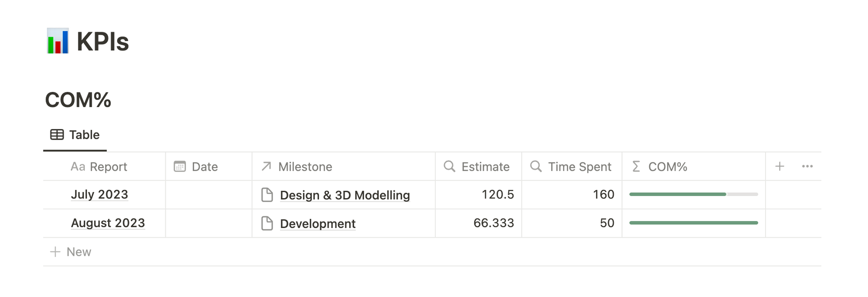Open the three-dot table options menu

point(807,166)
